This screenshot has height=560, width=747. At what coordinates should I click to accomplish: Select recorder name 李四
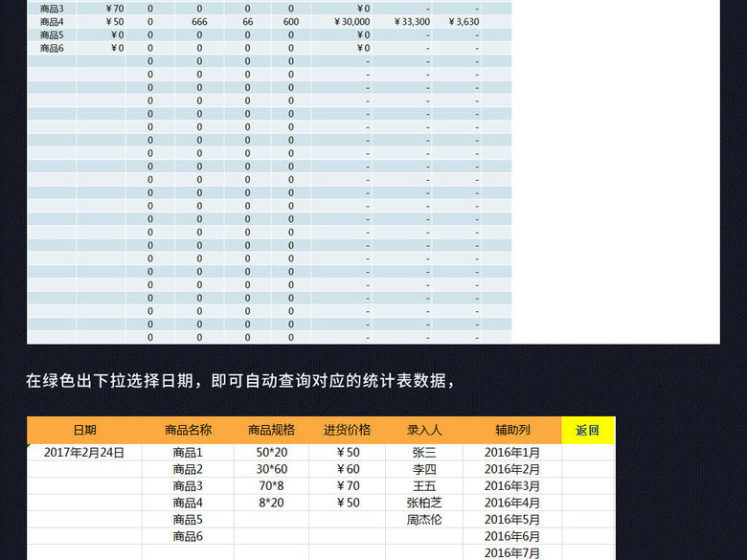(x=424, y=469)
